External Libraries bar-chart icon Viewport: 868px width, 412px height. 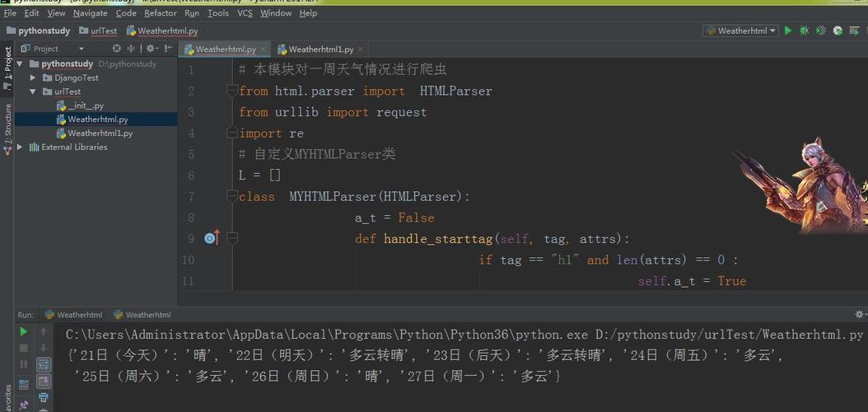click(x=34, y=147)
